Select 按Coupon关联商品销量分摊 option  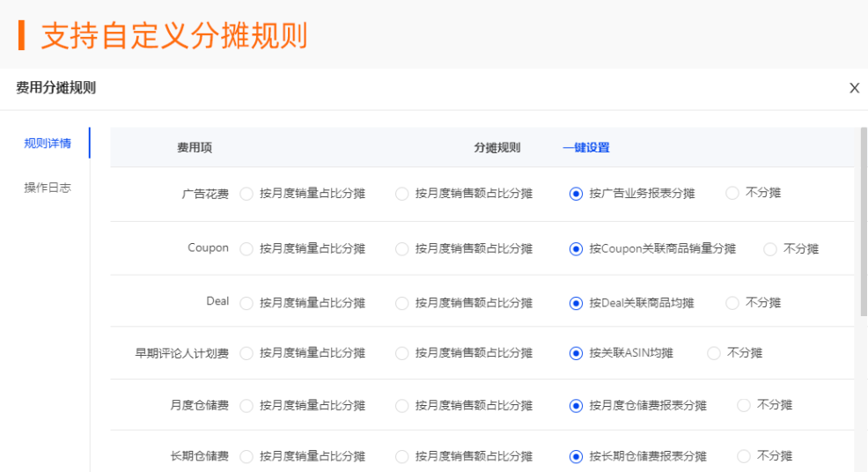point(577,249)
